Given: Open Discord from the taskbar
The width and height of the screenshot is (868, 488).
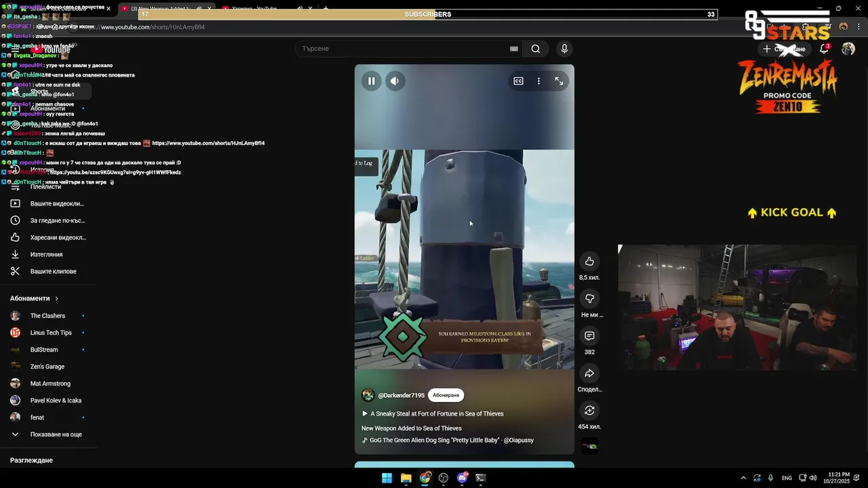Looking at the screenshot, I should pos(462,478).
